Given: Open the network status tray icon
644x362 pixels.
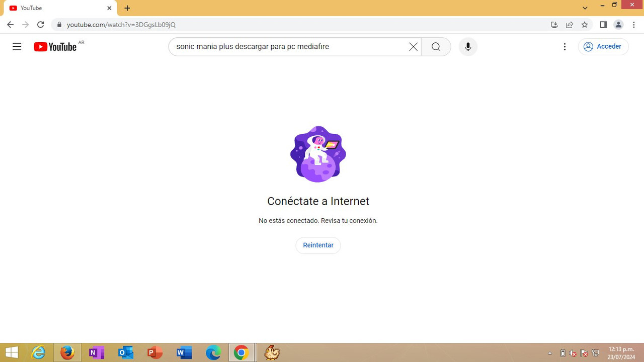Looking at the screenshot, I should (596, 353).
